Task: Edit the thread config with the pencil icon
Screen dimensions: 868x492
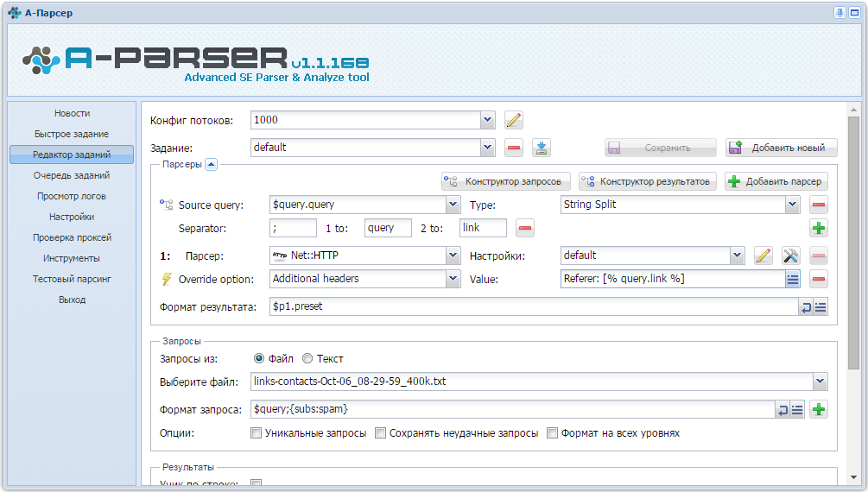Action: click(514, 120)
